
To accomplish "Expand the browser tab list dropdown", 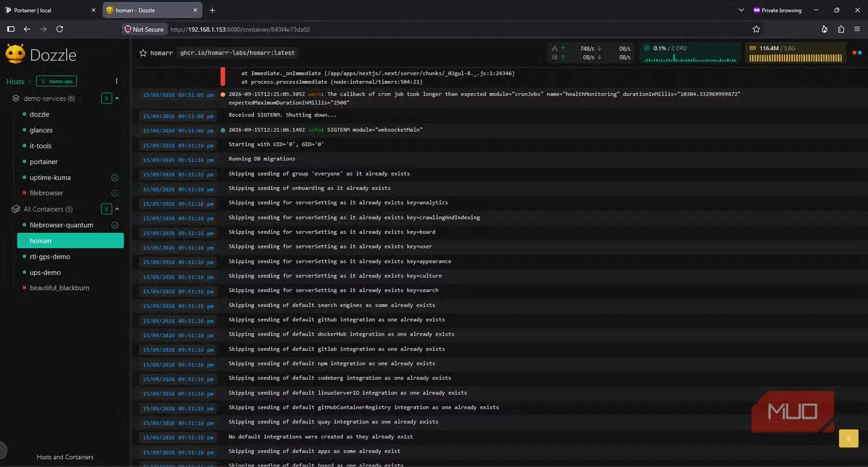I will coord(741,10).
